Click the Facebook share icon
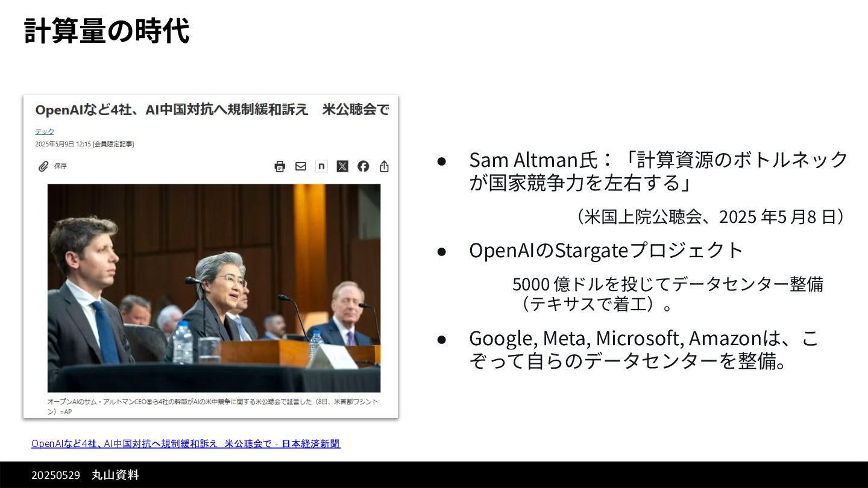This screenshot has width=868, height=488. (363, 166)
